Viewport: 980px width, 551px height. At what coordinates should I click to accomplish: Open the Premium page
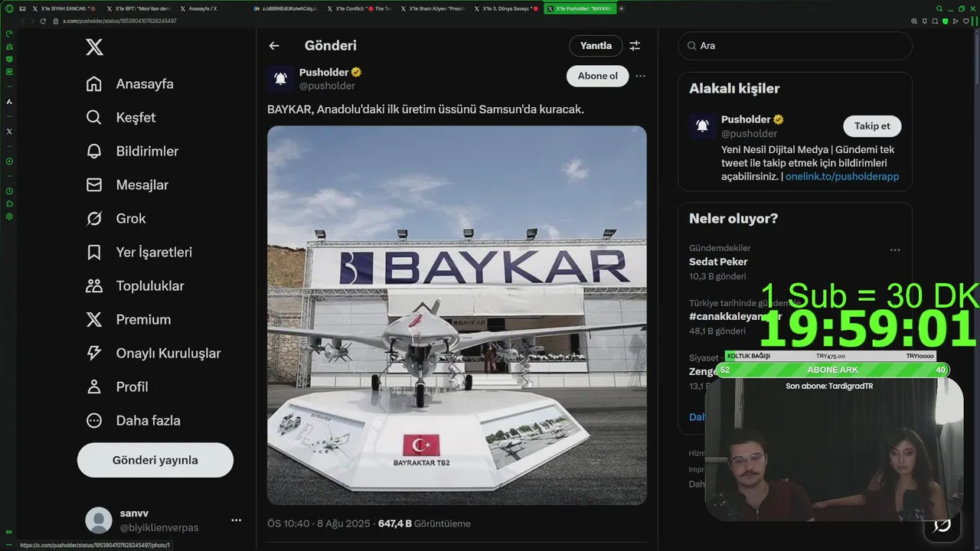(128, 320)
